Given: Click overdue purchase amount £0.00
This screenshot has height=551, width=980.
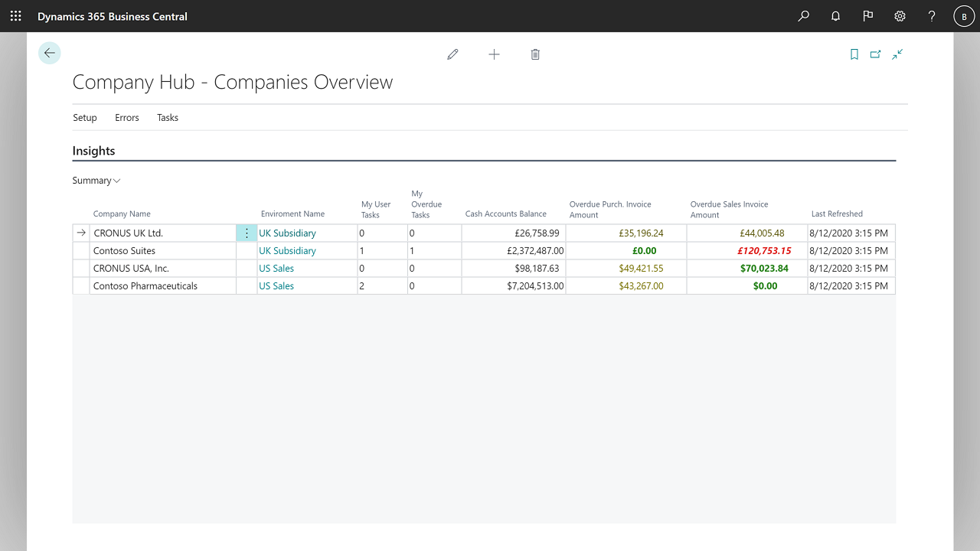Looking at the screenshot, I should pos(645,251).
